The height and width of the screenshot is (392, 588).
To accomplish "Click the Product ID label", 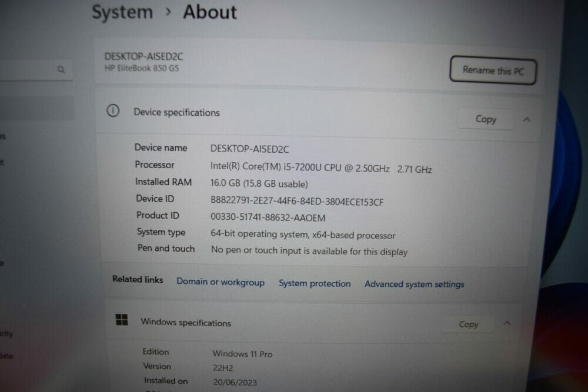I will point(158,216).
